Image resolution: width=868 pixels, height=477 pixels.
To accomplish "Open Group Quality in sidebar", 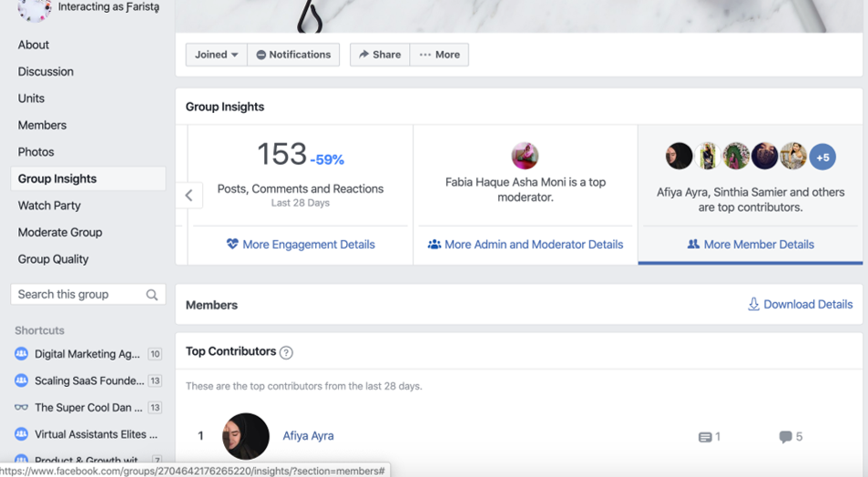I will pos(53,259).
